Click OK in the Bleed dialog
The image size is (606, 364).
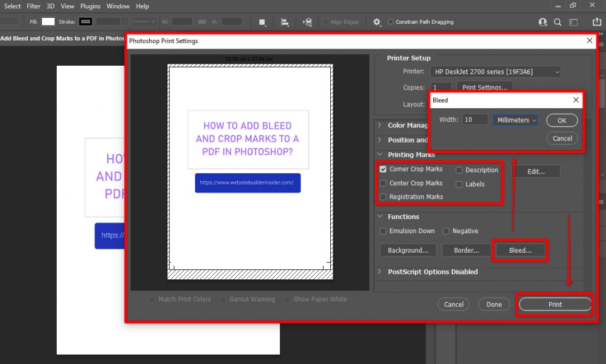pyautogui.click(x=562, y=120)
